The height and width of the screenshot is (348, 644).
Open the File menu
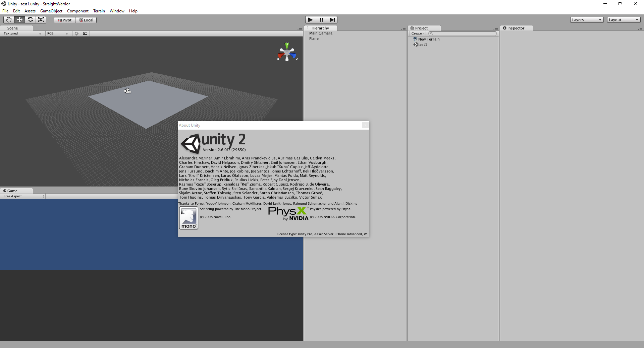point(5,11)
